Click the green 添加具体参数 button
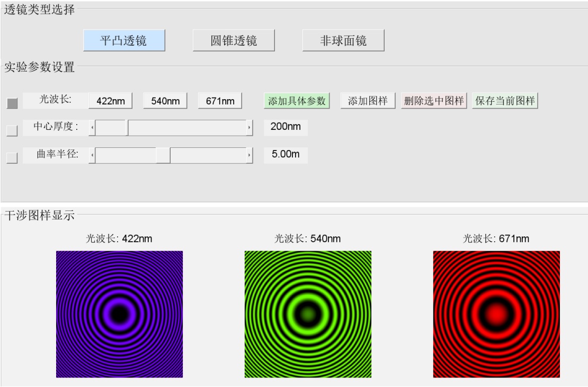The height and width of the screenshot is (387, 588). pos(297,101)
